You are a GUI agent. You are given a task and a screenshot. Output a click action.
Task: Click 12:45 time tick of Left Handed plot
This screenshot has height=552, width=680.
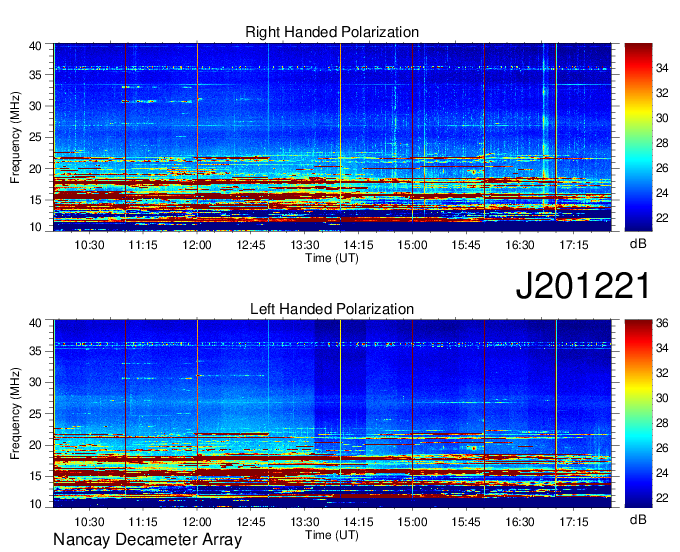tap(251, 522)
